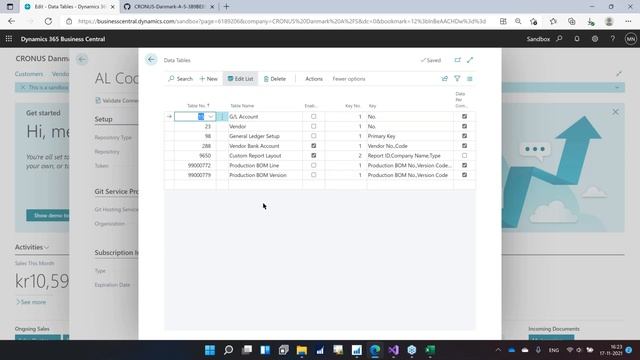This screenshot has width=640, height=360.
Task: Search within the Data Tables list
Action: [x=180, y=79]
